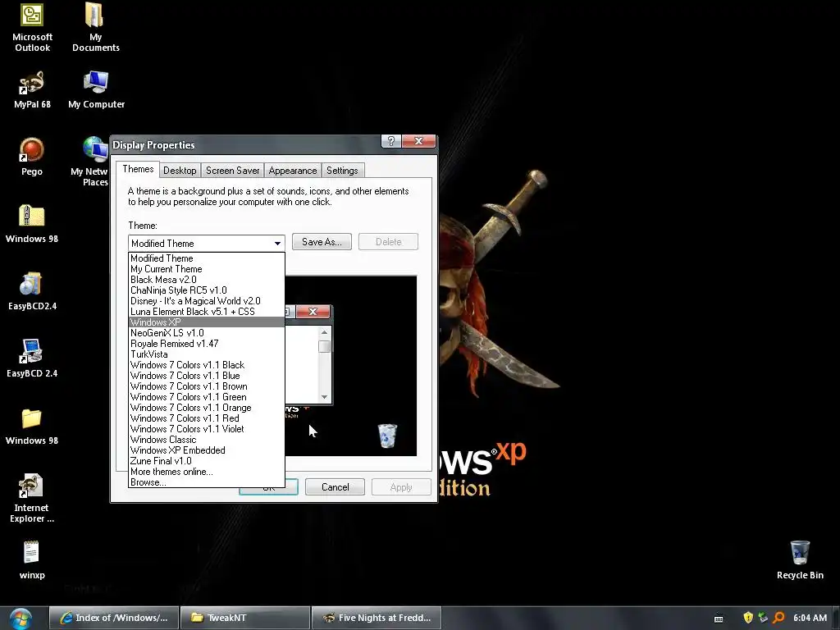
Task: Select Windows 7 Colors v1.1 Blue
Action: tap(206, 376)
